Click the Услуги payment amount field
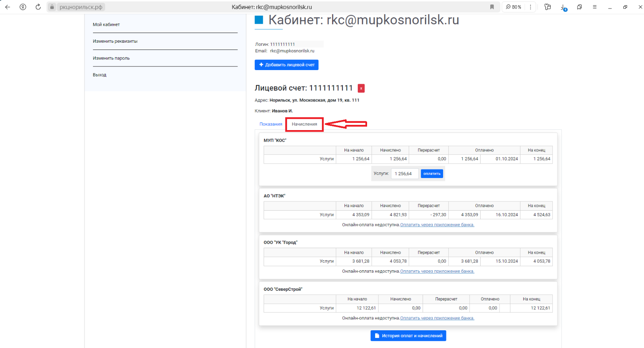Screen dimensions: 644x348 (405, 174)
